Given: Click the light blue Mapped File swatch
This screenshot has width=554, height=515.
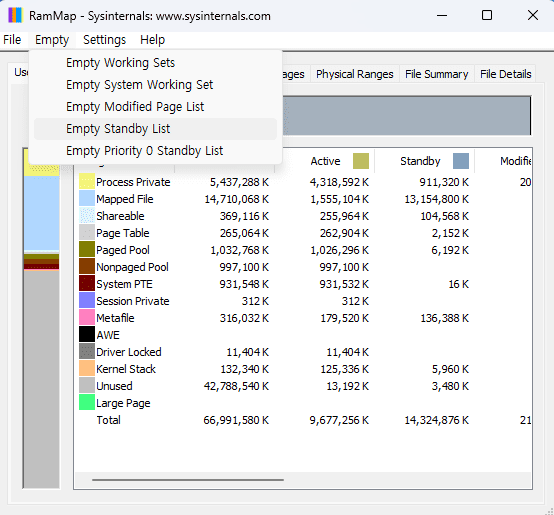Looking at the screenshot, I should (x=87, y=199).
